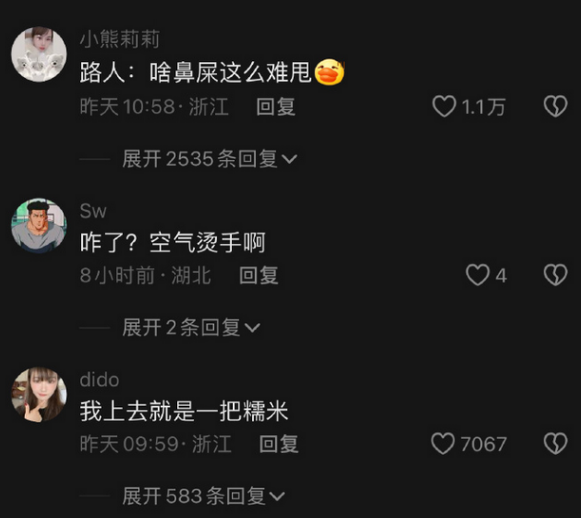
Task: Expand the 2 replies under Sw's comment
Action: [x=191, y=328]
